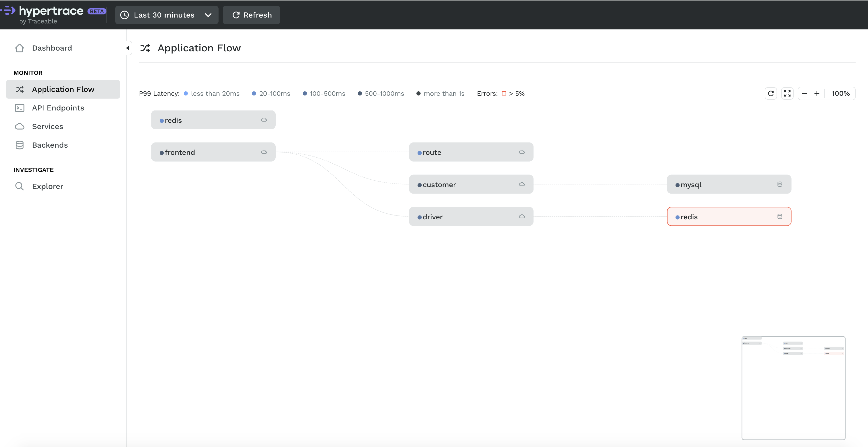Collapse the left navigation sidebar
Image resolution: width=868 pixels, height=447 pixels.
click(128, 48)
